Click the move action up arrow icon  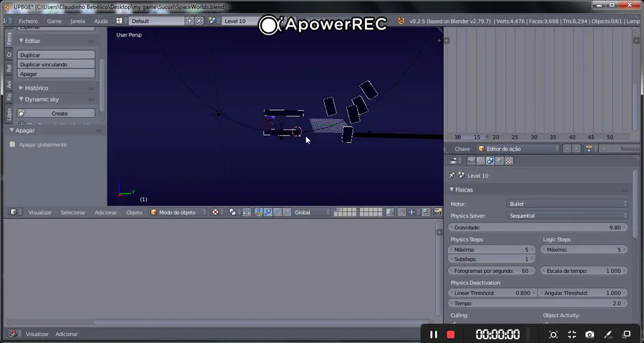pyautogui.click(x=577, y=149)
